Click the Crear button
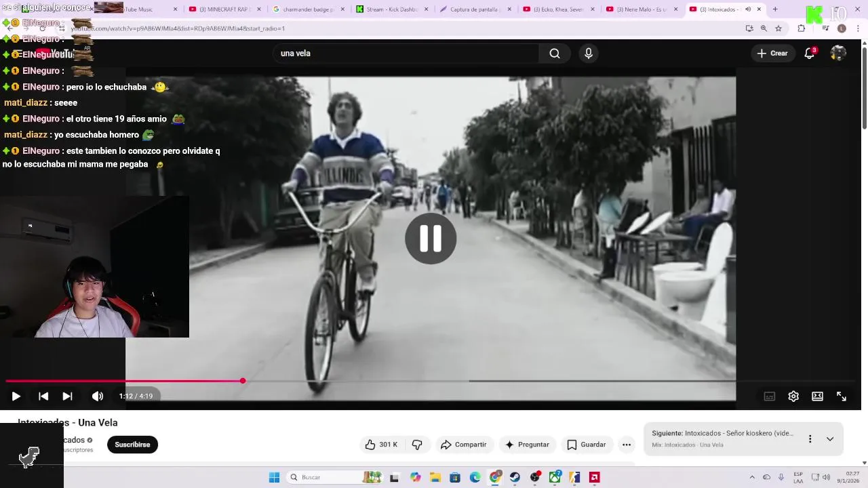This screenshot has width=868, height=488. [x=772, y=54]
